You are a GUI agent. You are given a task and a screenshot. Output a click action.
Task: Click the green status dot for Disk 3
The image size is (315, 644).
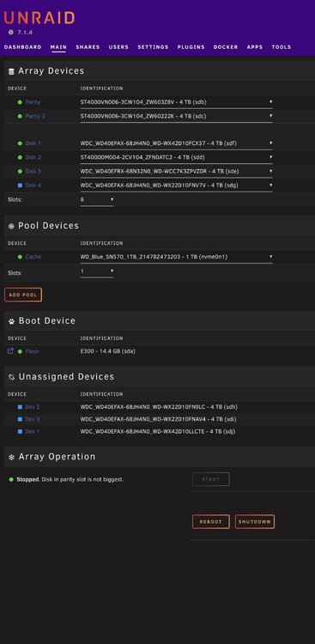click(20, 171)
